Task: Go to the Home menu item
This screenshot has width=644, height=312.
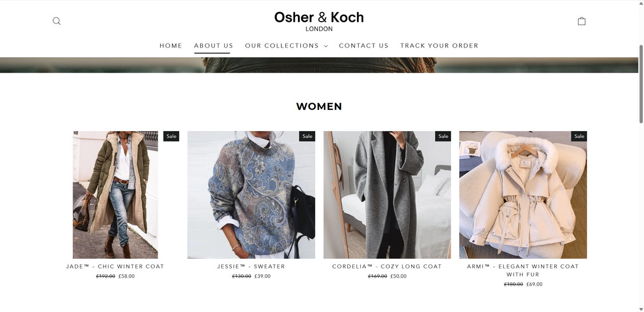Action: [x=171, y=46]
